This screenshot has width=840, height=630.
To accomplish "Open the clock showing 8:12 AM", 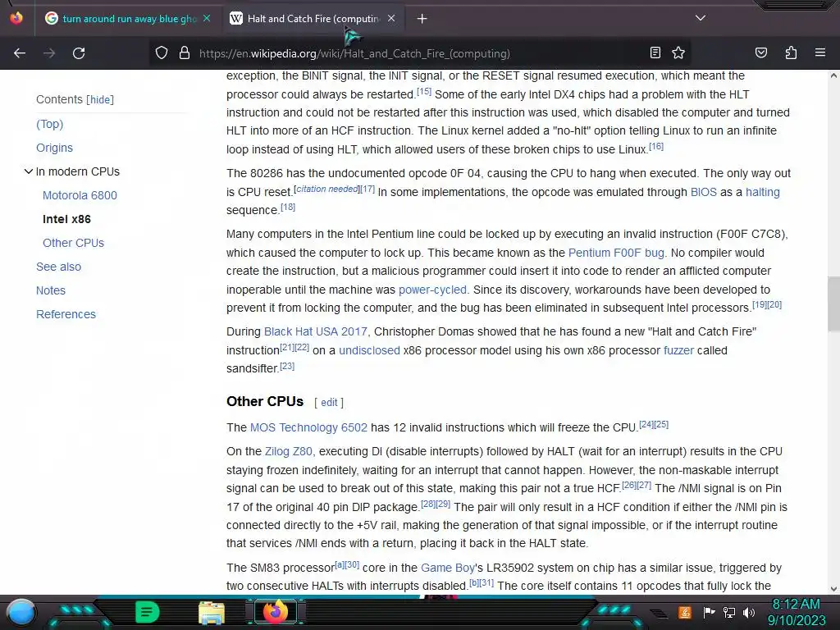I will click(x=796, y=612).
